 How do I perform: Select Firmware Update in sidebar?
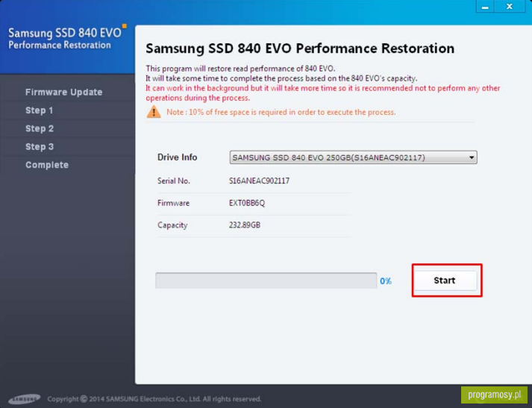(x=63, y=92)
